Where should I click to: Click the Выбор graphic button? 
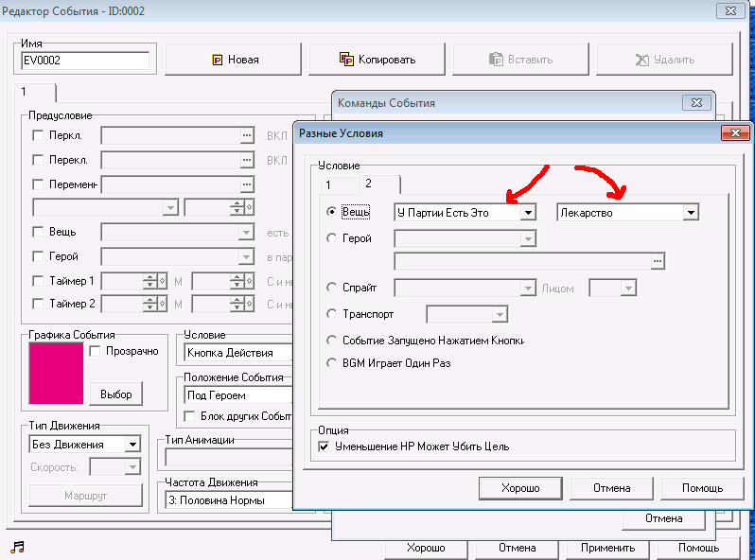coord(116,394)
